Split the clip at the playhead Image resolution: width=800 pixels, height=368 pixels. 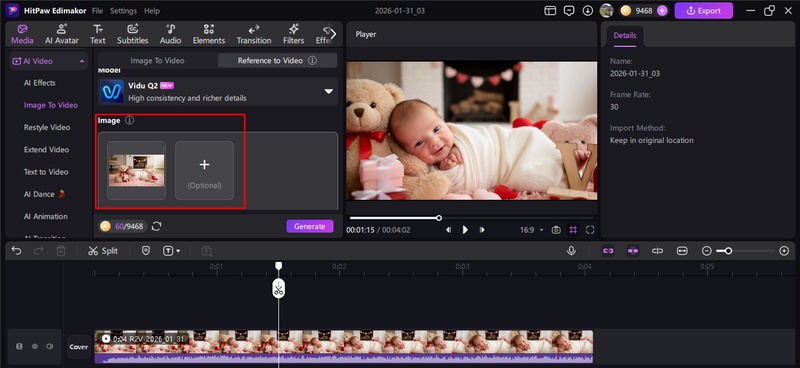tap(103, 251)
